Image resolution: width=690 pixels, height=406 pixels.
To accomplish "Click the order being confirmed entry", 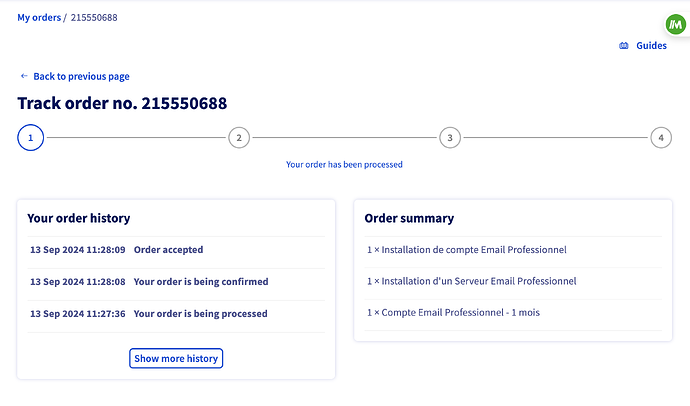I will click(x=176, y=282).
